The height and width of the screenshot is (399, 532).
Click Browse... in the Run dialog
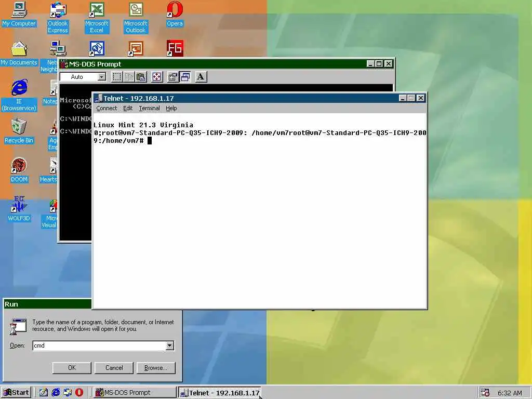point(156,368)
